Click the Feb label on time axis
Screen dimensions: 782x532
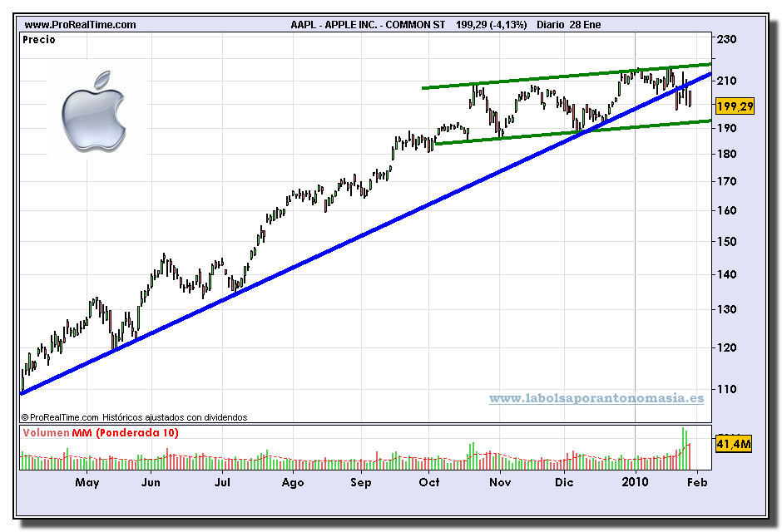[x=697, y=482]
